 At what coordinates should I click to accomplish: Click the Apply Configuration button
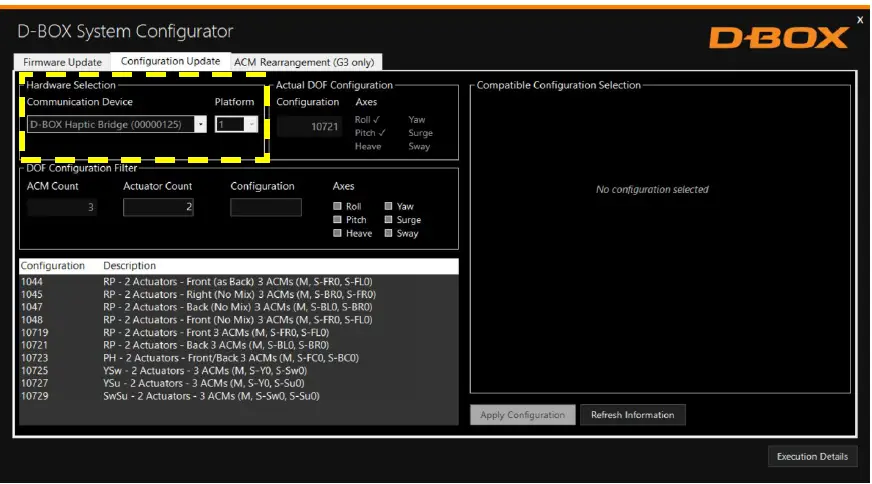[x=523, y=415]
